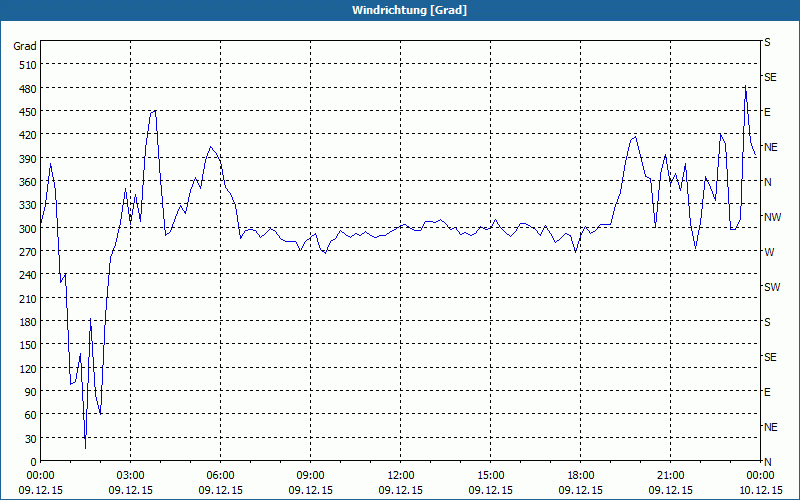Click the "18:00" time label
Screen dimensions: 800x500
tap(581, 476)
